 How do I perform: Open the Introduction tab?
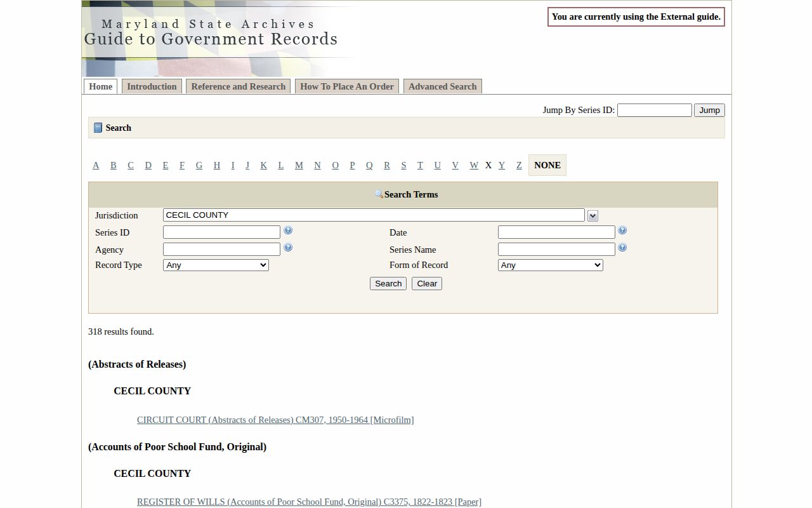point(152,86)
